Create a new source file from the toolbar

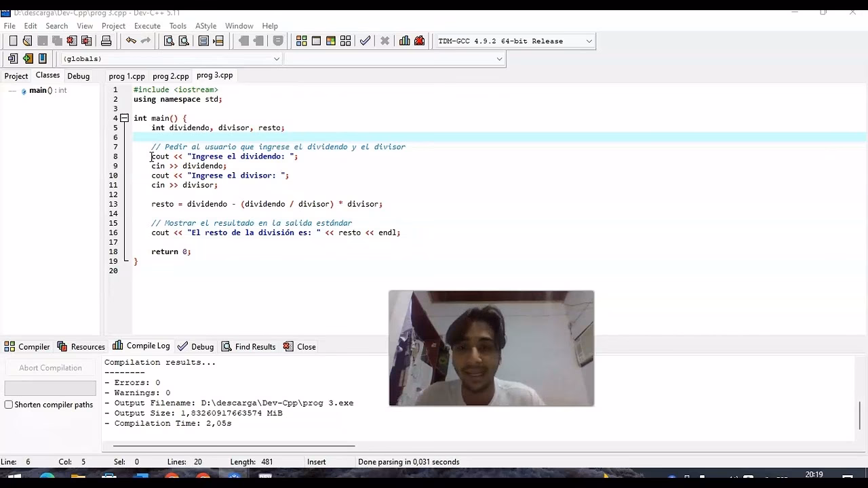click(12, 41)
